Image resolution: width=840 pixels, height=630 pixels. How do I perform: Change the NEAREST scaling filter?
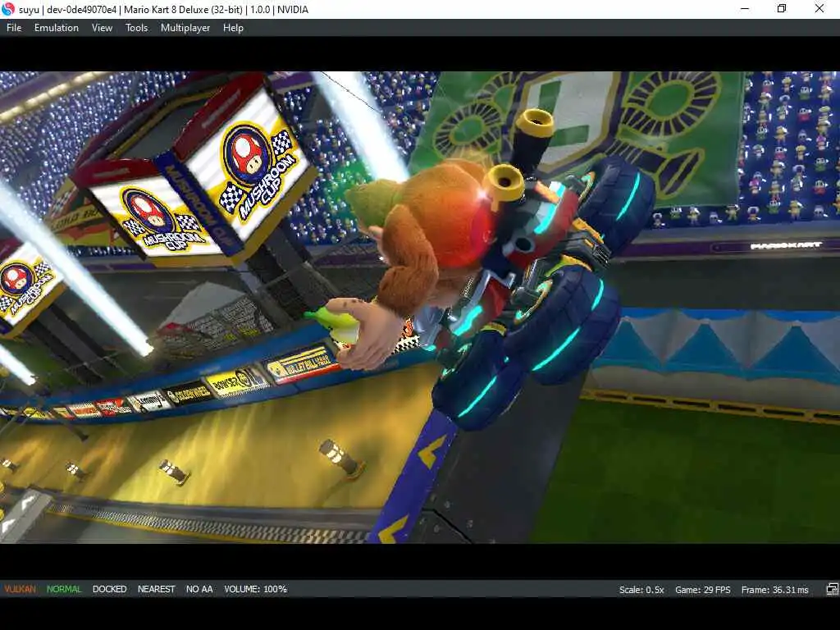(x=157, y=589)
